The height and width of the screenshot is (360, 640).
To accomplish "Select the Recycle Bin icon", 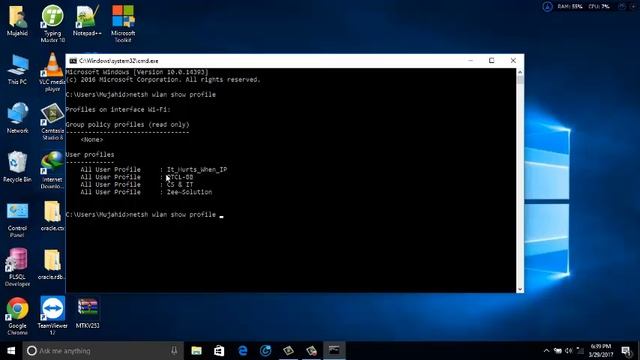I will tap(17, 167).
